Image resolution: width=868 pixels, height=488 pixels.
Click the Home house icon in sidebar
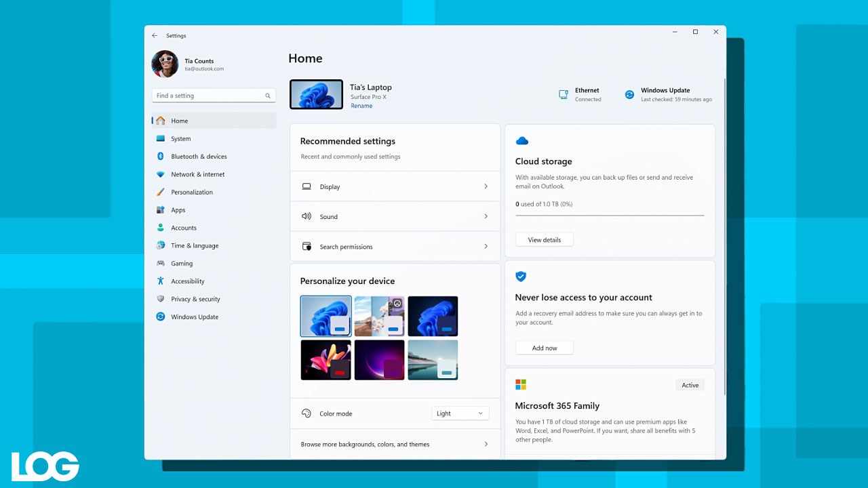click(161, 121)
